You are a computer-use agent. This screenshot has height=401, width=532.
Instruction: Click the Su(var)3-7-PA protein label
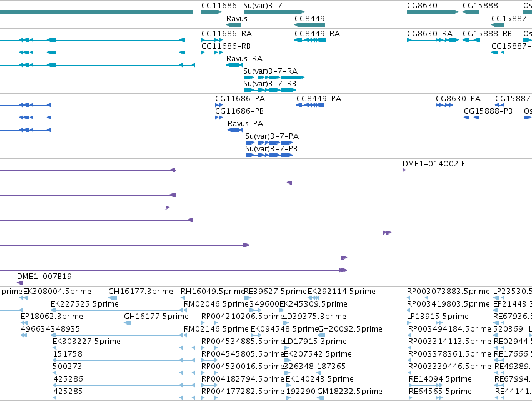click(x=272, y=136)
